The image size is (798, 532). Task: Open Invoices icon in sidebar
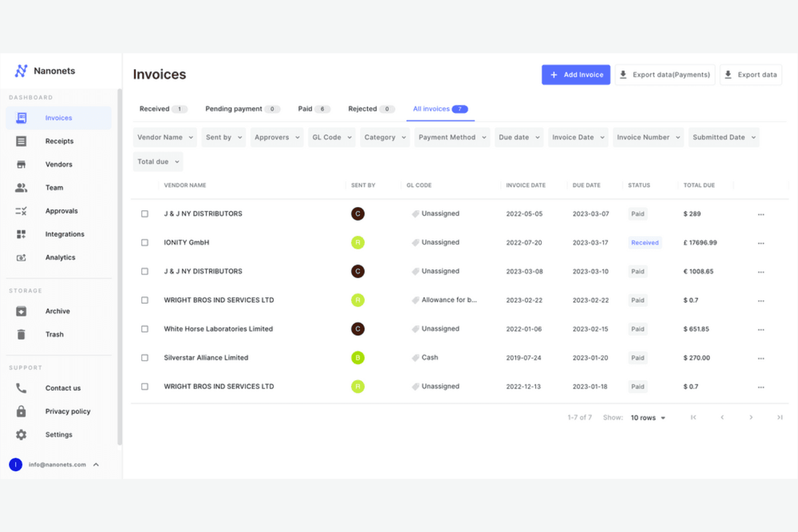[21, 118]
